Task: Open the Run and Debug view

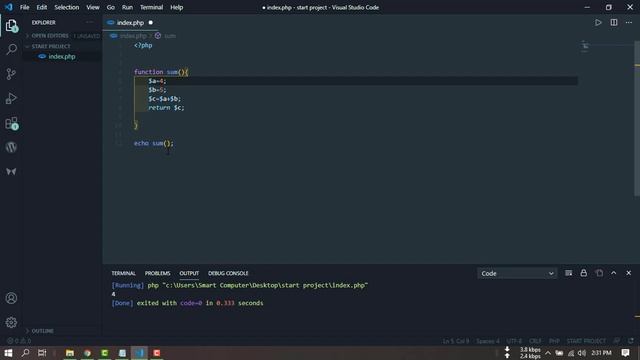Action: [11, 98]
